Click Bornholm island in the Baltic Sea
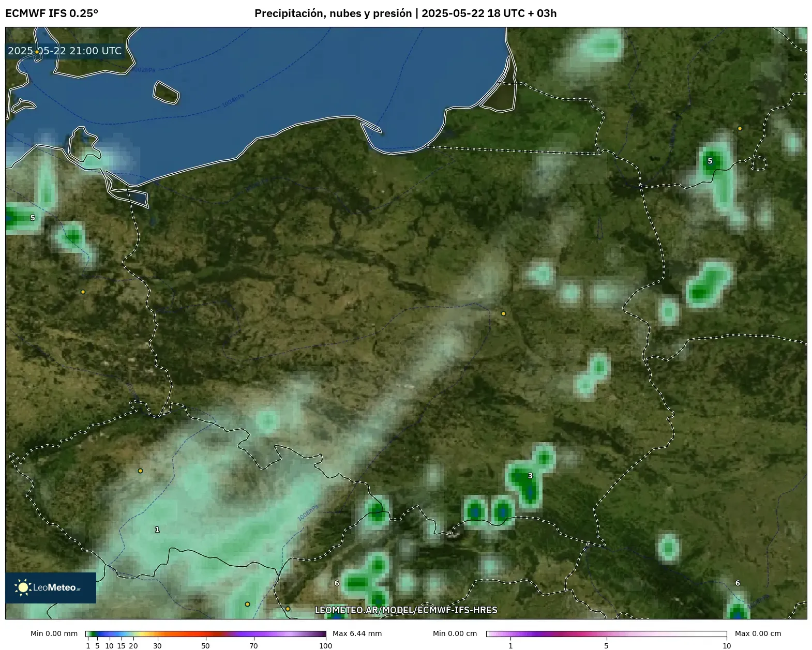The image size is (812, 650). click(166, 93)
